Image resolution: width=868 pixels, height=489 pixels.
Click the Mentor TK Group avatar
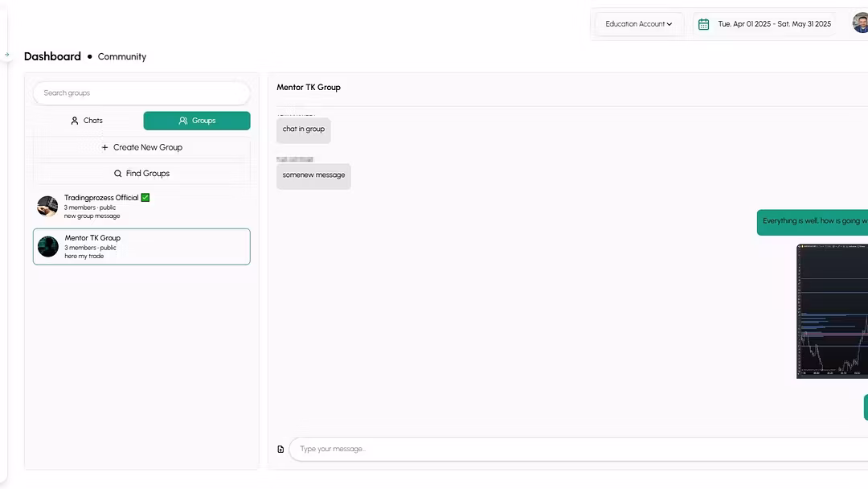(x=47, y=246)
